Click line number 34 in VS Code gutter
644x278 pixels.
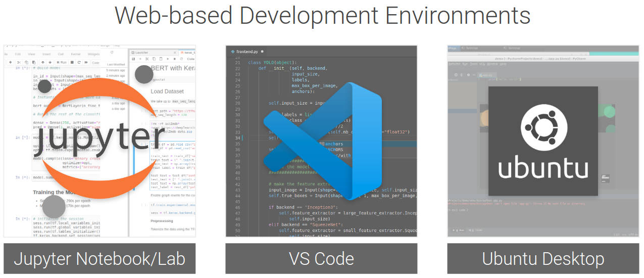pyautogui.click(x=237, y=138)
